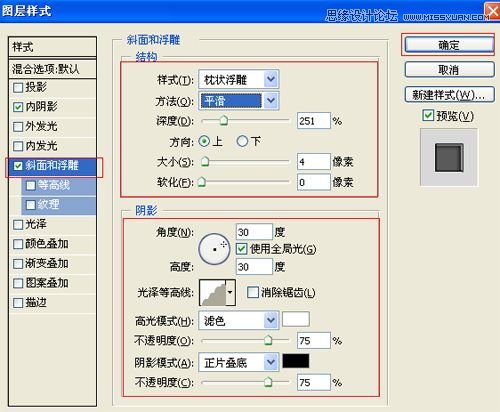Enable the 图案叠加 checkbox
This screenshot has width=500, height=412.
pos(18,283)
